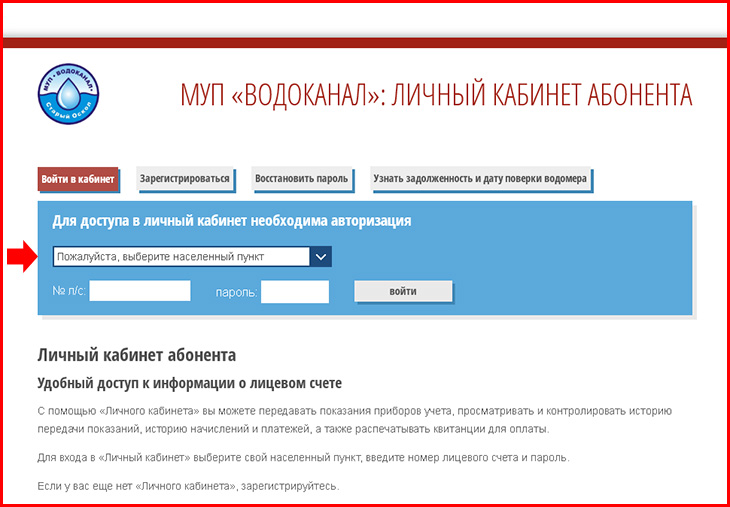Viewport: 730px width, 507px height.
Task: Click the line Если у вас еще нет «Личного кабинета»
Action: click(189, 487)
